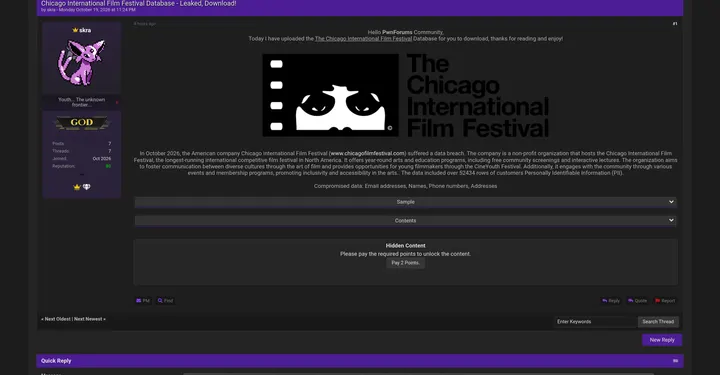
Task: Click the Sample bar chevron arrow
Action: (671, 202)
